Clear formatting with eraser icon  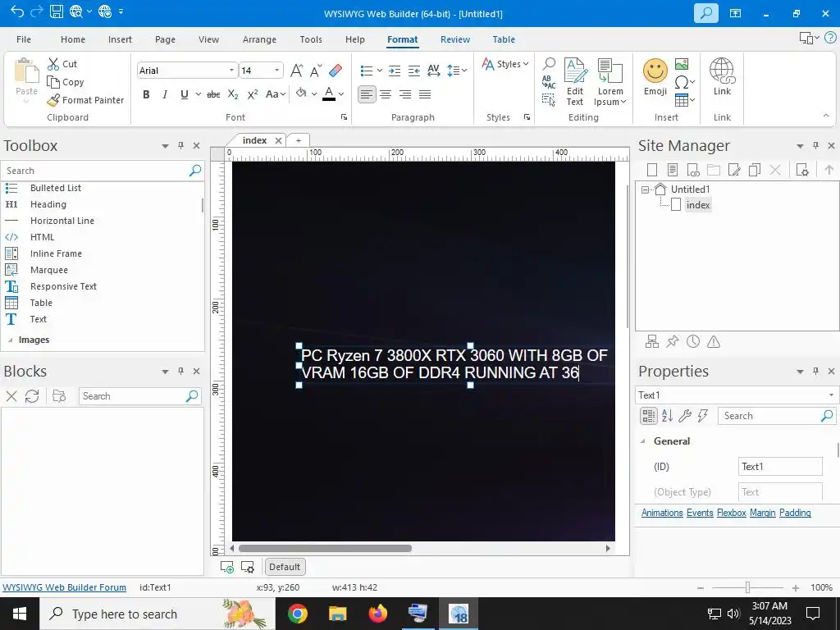coord(336,71)
